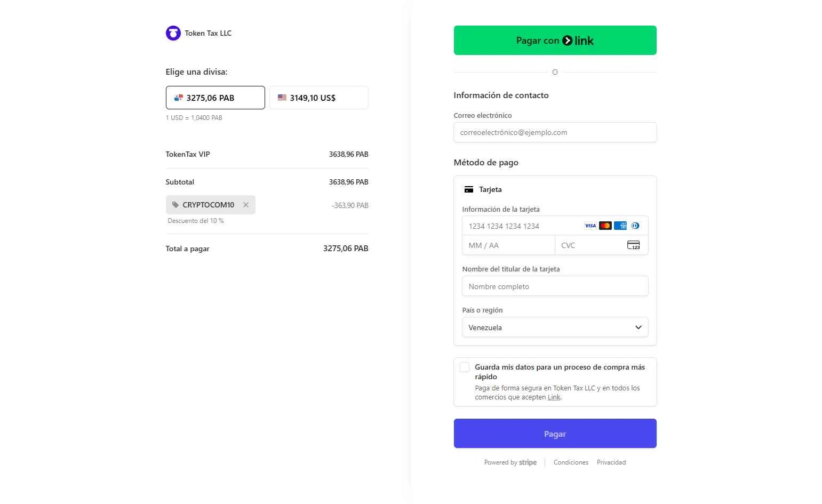Open the País o región dropdown
This screenshot has height=504, width=822.
(555, 327)
